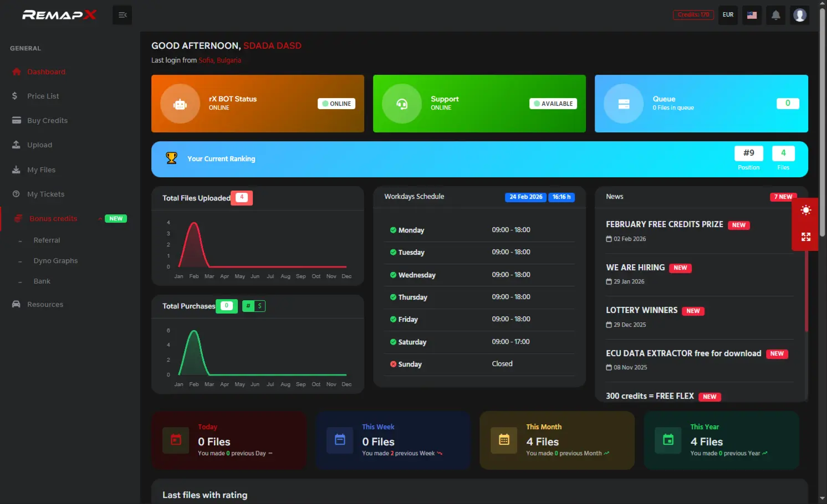Click the rX BOT Status robot icon

[x=180, y=104]
